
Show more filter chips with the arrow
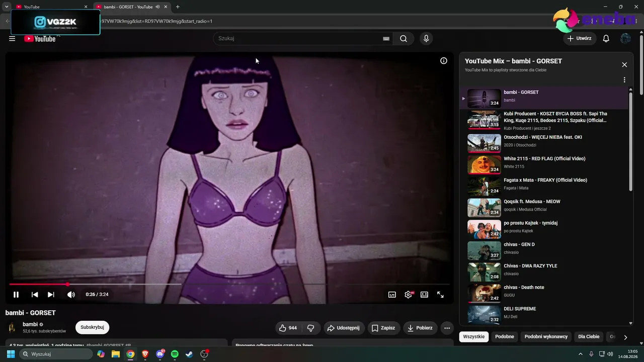click(625, 337)
